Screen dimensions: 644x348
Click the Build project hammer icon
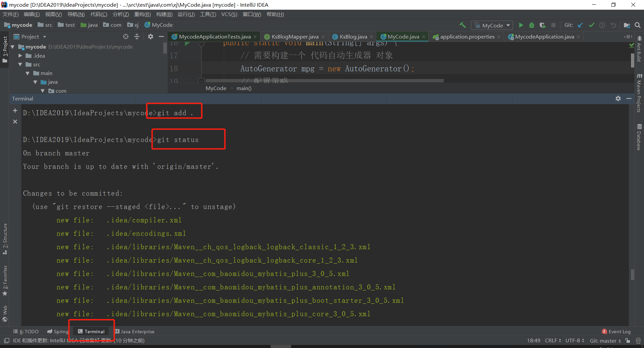pos(463,25)
